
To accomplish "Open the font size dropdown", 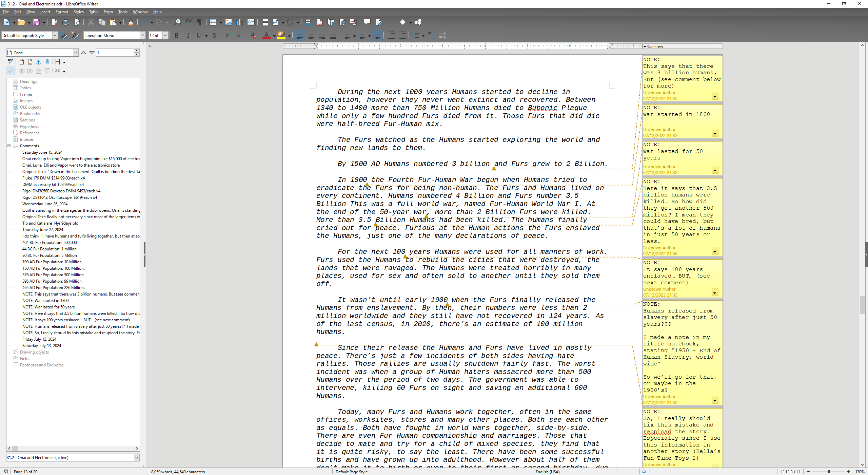I will pyautogui.click(x=165, y=35).
